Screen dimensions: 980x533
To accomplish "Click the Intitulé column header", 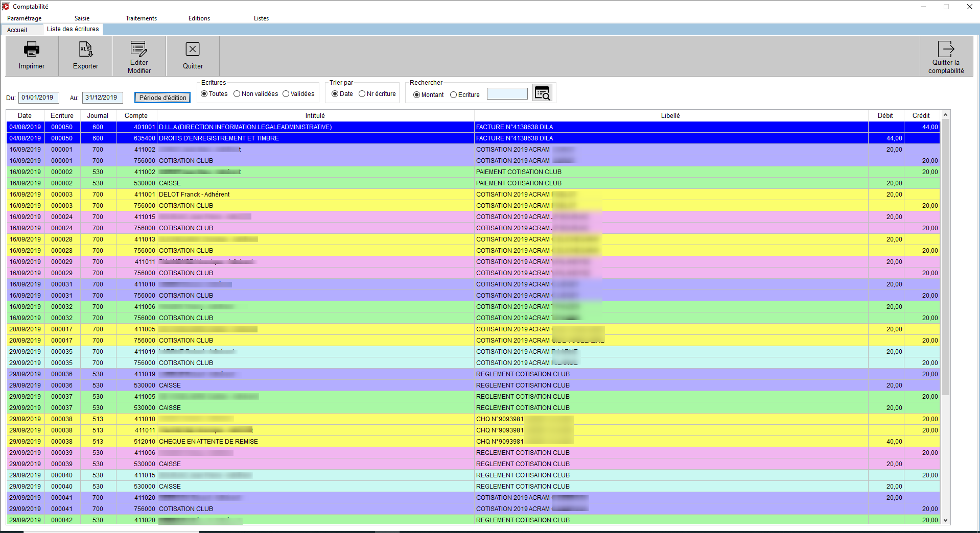I will click(315, 116).
